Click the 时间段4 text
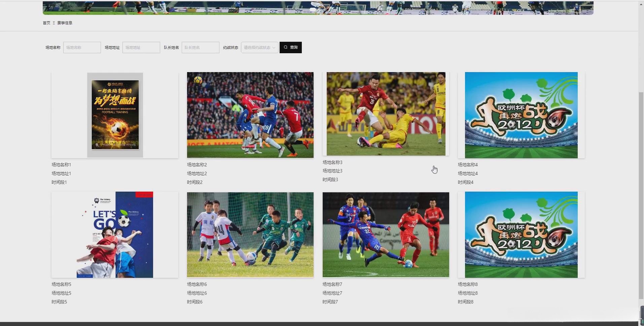This screenshot has height=326, width=644. click(x=466, y=182)
